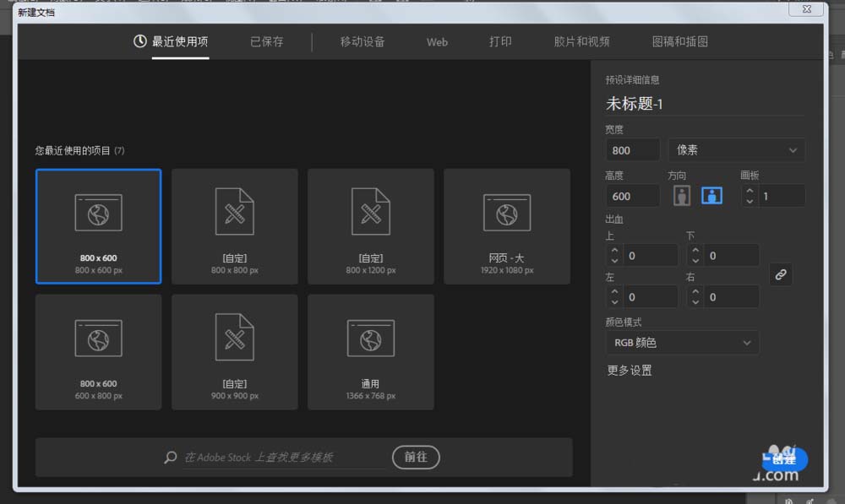Choose portrait orientation icon
The width and height of the screenshot is (845, 504).
pos(682,196)
